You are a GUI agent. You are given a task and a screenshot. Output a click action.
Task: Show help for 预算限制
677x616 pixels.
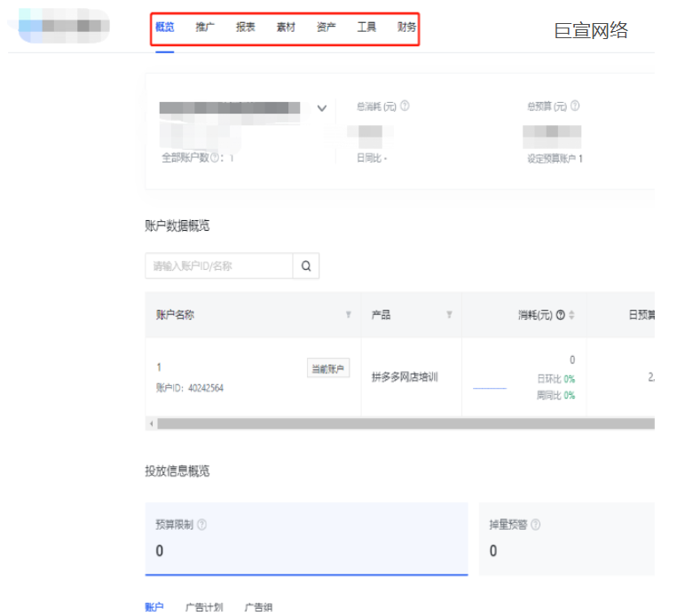coord(201,525)
